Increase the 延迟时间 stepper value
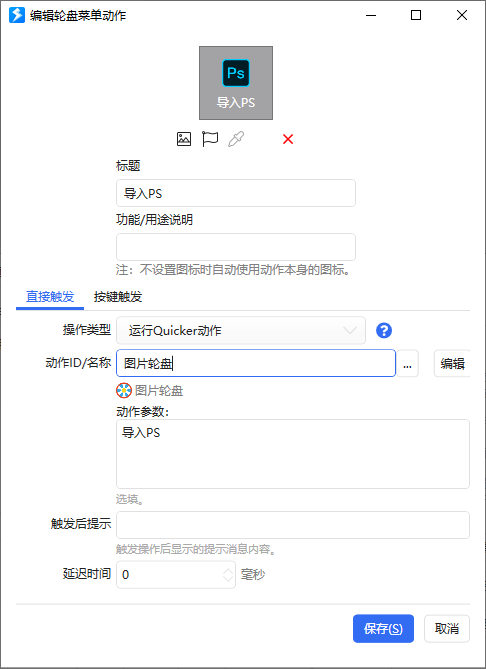486x669 pixels. pos(228,569)
